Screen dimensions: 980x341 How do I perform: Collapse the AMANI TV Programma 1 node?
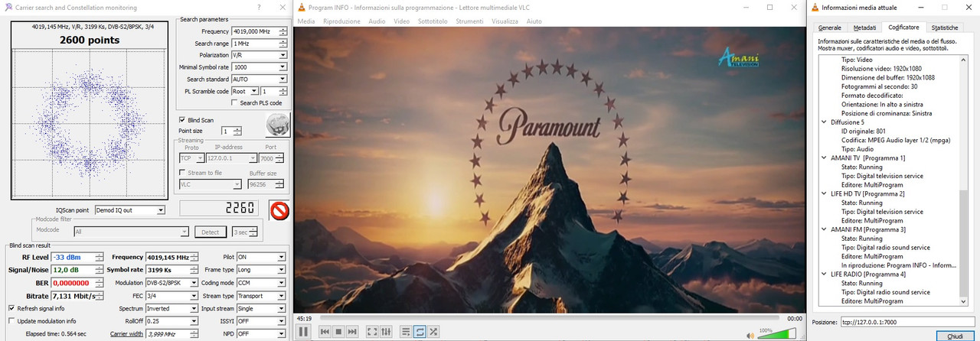pyautogui.click(x=822, y=158)
